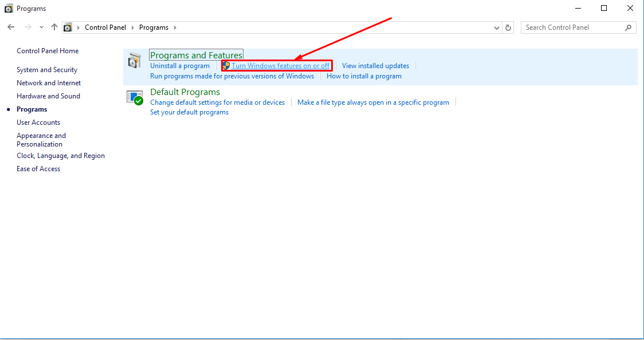Click the Programs and Features icon
This screenshot has height=340, width=644.
click(x=135, y=60)
